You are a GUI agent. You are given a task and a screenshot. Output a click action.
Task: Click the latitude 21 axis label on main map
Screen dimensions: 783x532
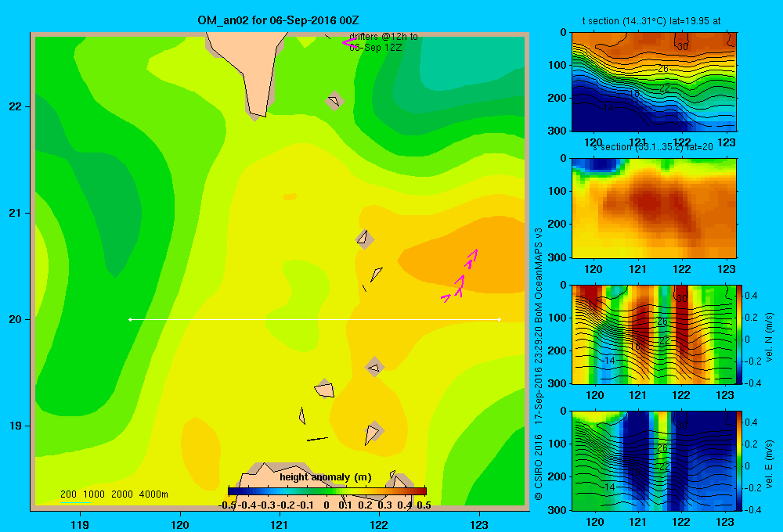pyautogui.click(x=16, y=213)
